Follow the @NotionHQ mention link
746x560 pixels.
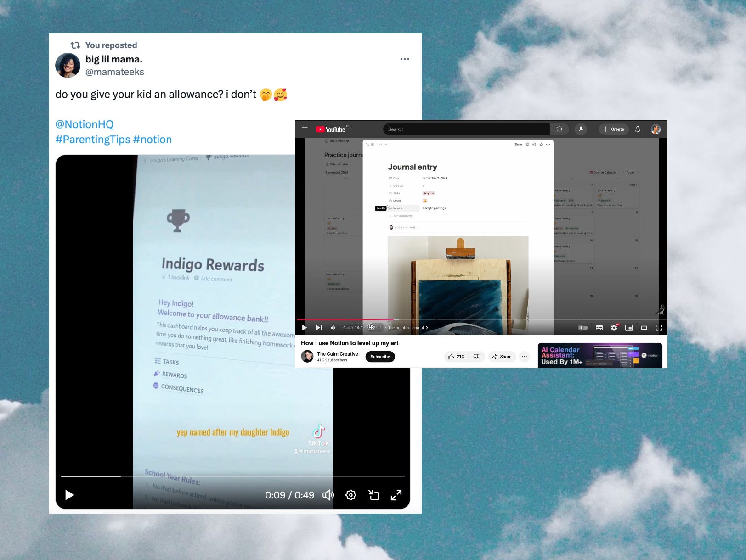tap(85, 124)
